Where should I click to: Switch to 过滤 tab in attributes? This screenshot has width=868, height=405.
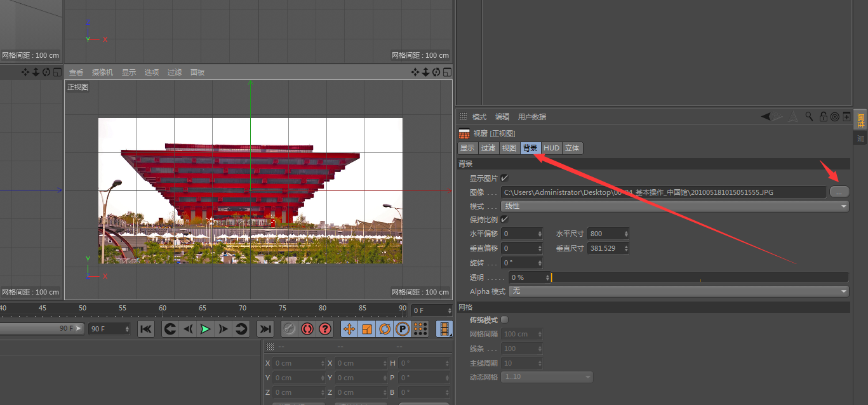488,148
